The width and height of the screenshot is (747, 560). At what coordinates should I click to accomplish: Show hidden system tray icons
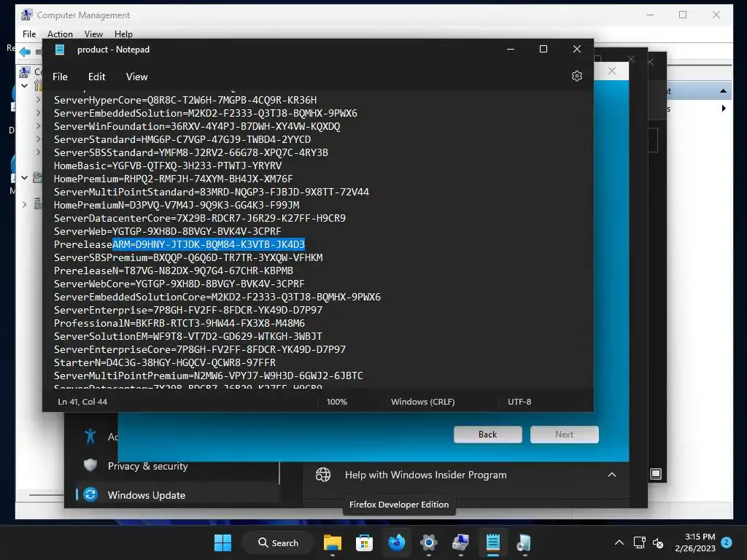[x=619, y=542]
